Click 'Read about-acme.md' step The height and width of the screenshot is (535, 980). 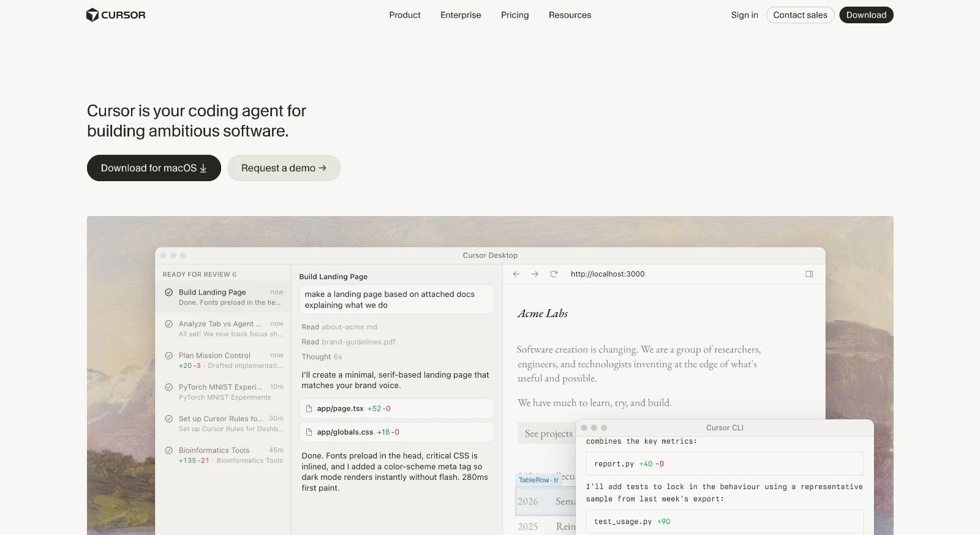pos(339,327)
